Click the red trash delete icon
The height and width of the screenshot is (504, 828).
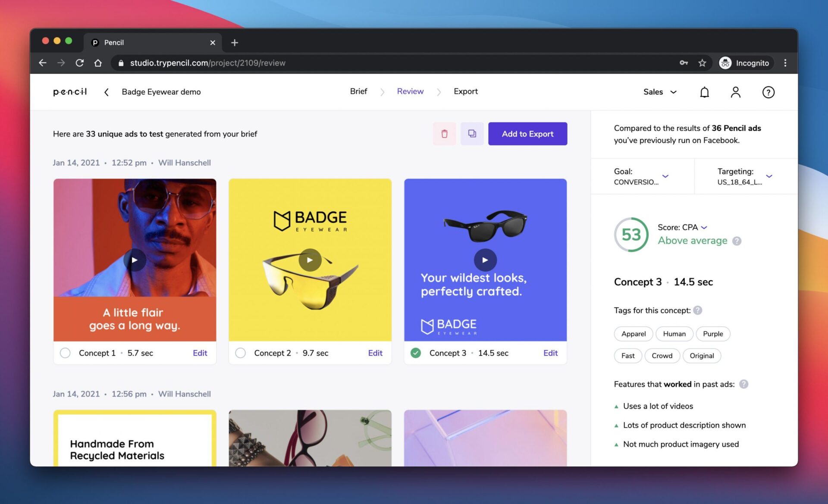[x=444, y=134]
